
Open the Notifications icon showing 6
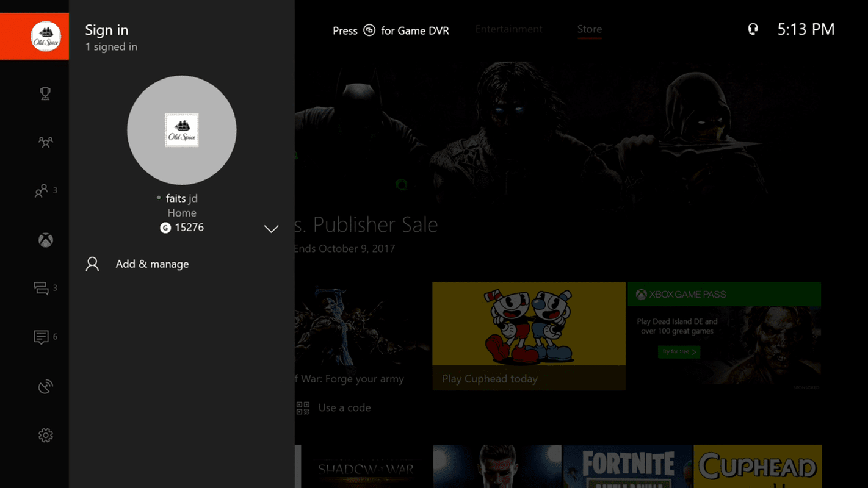pos(41,337)
